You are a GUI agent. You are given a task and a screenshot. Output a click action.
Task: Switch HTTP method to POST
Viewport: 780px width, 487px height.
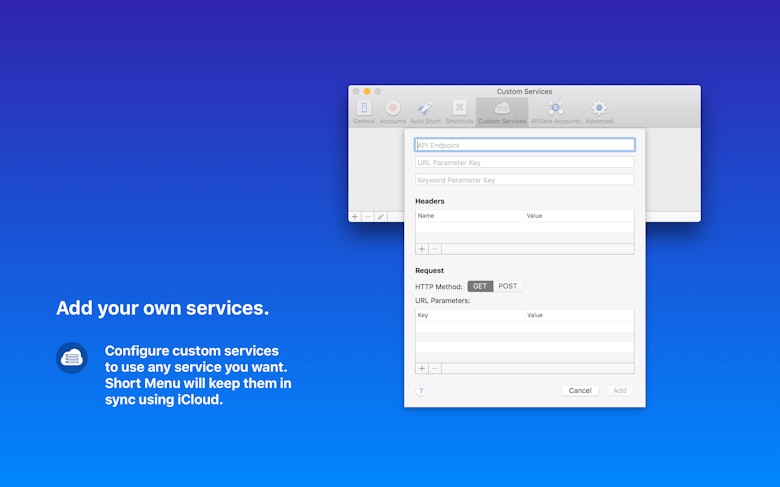(x=508, y=286)
